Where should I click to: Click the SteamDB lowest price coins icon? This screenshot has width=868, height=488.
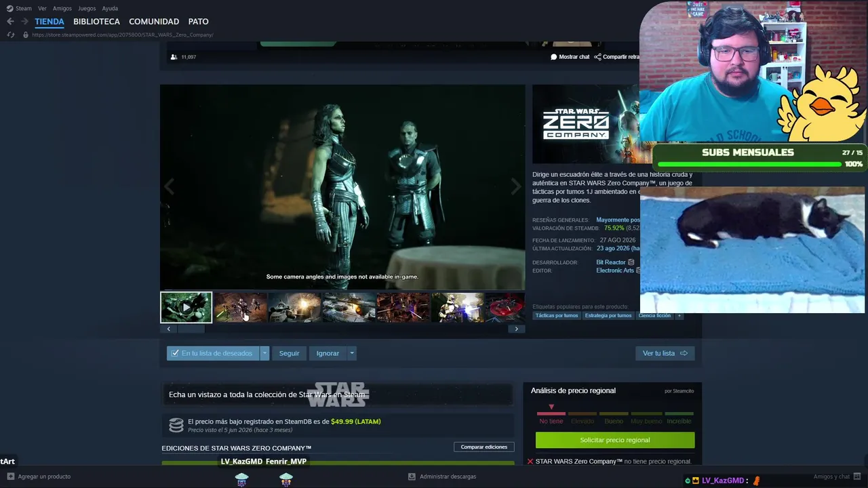(x=176, y=425)
